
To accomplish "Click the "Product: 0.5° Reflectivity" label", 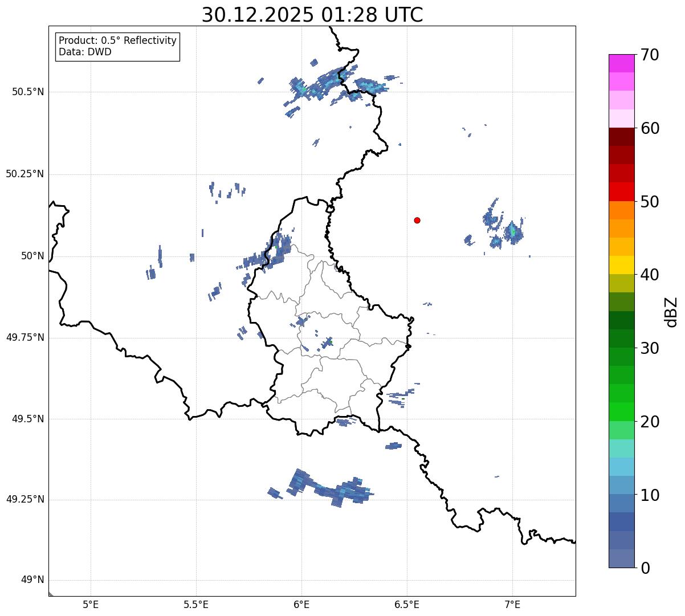I will 117,41.
